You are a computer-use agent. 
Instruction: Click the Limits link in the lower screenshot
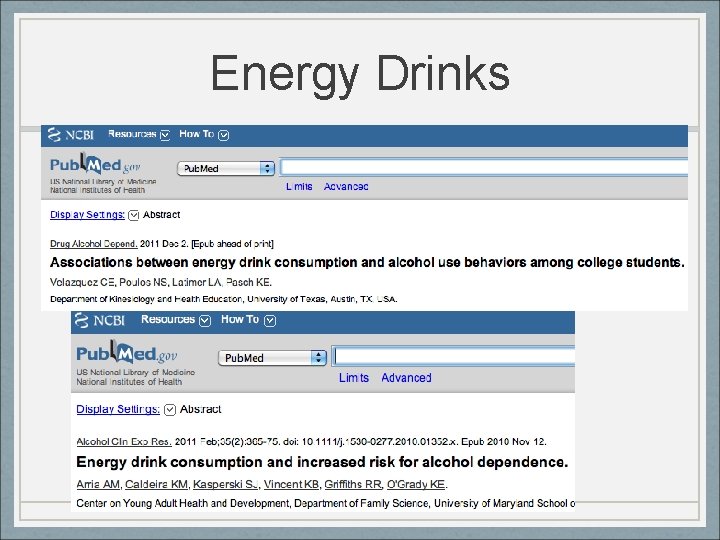(x=354, y=377)
